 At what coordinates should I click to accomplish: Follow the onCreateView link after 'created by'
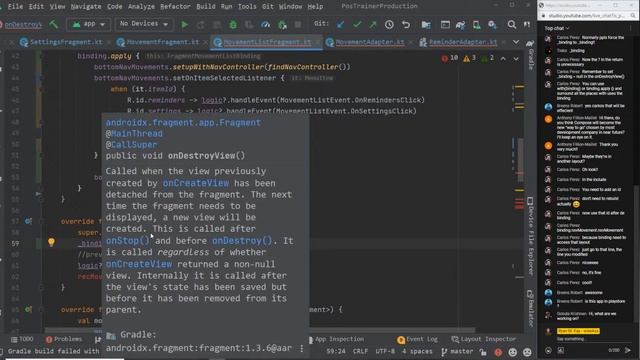[x=196, y=183]
